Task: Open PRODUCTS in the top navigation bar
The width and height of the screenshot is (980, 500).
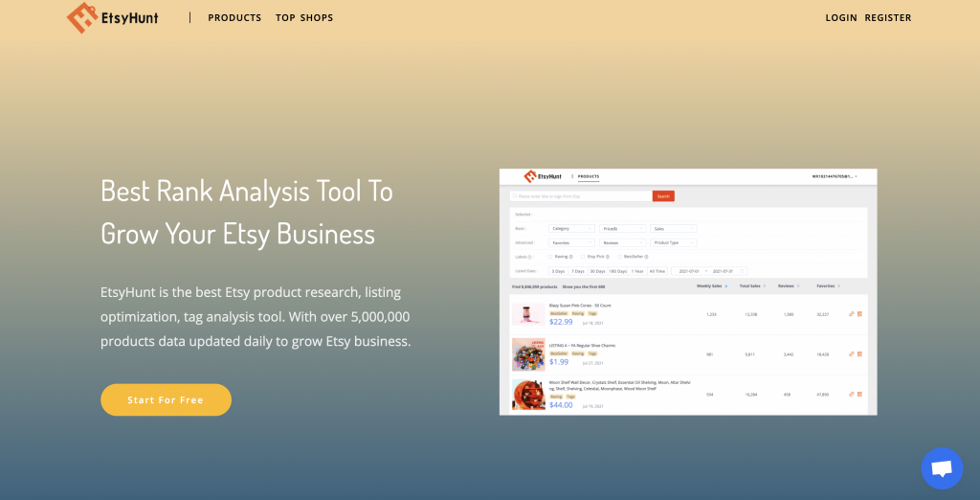Action: click(x=234, y=17)
